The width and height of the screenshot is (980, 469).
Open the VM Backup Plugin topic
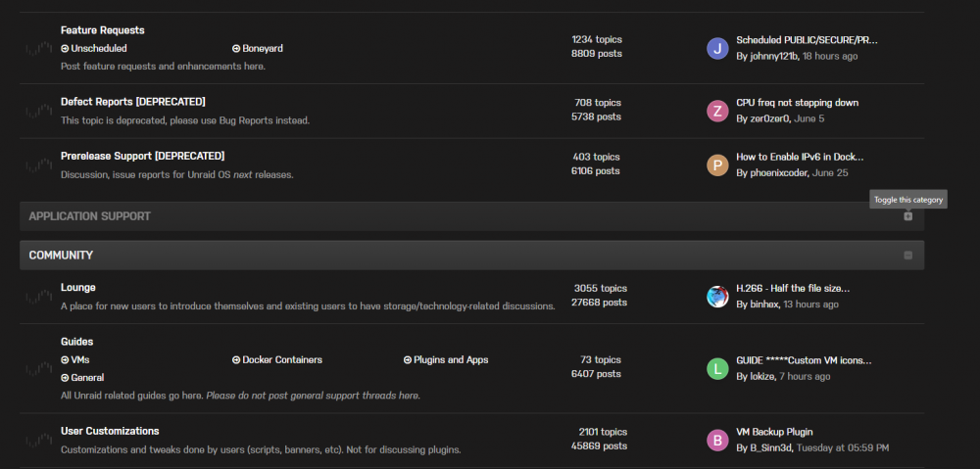[x=774, y=432]
